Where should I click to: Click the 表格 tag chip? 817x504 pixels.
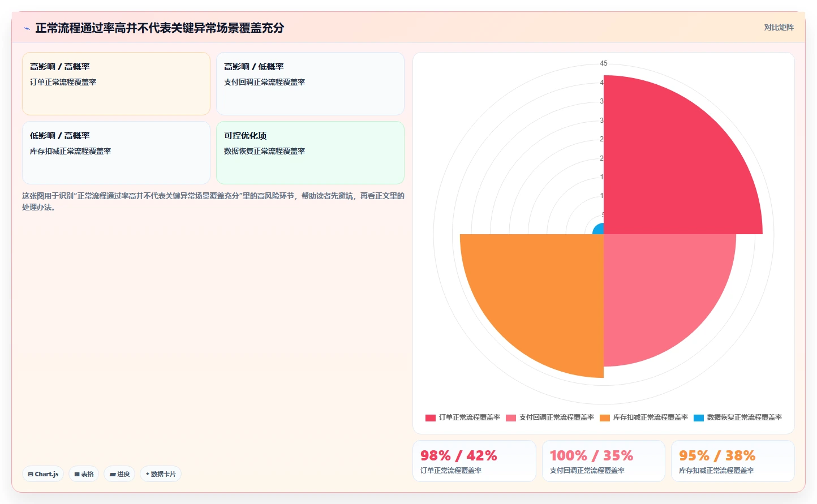(84, 474)
